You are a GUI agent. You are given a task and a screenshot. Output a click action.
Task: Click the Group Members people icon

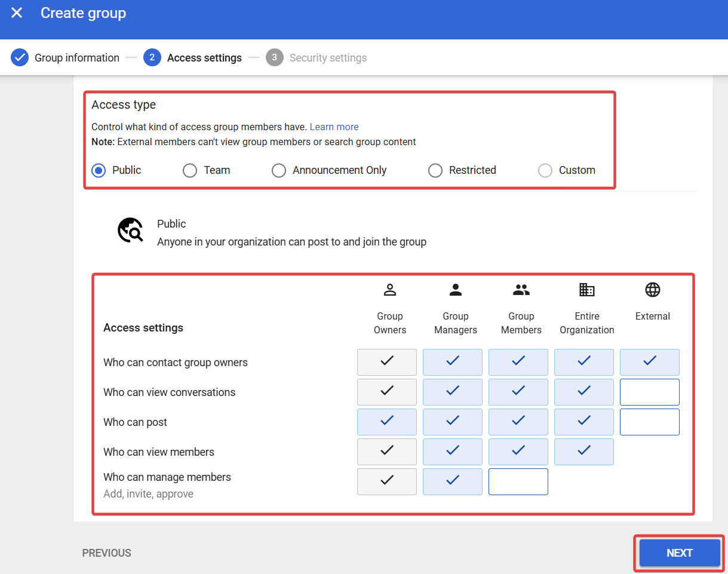521,290
